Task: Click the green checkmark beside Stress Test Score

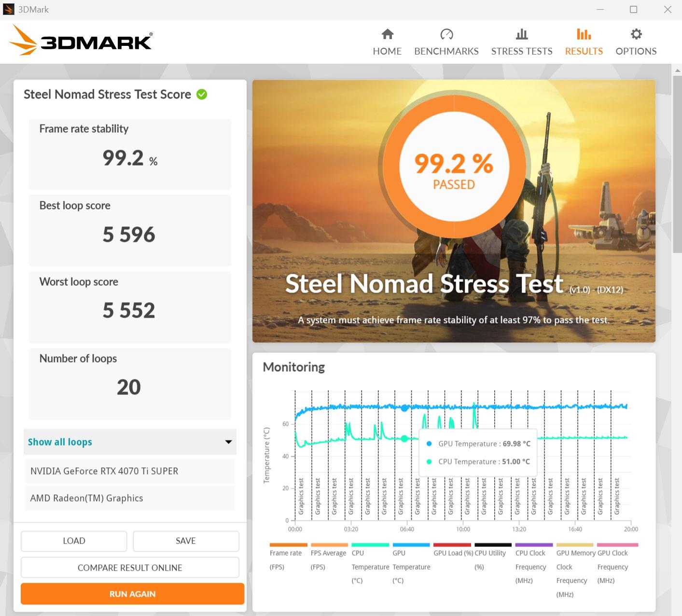Action: 202,95
